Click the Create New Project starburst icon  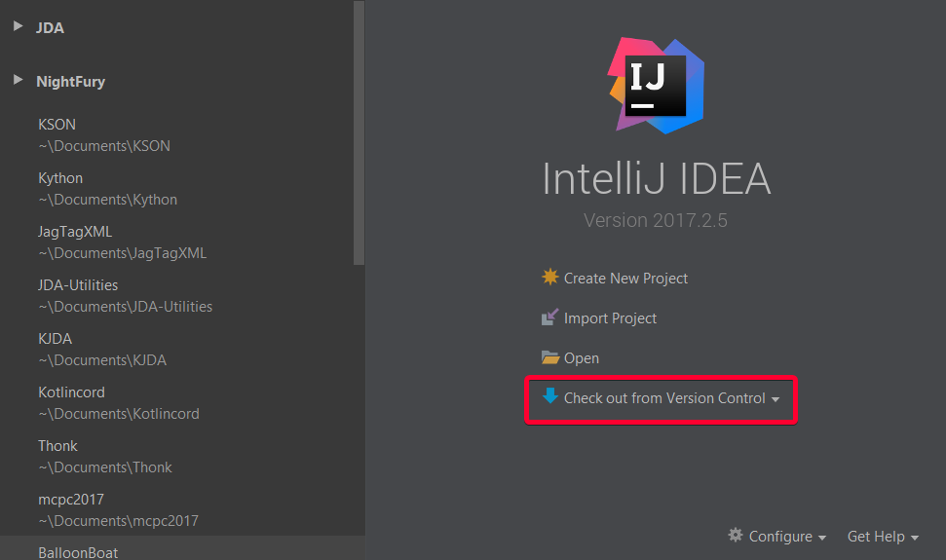click(x=550, y=278)
